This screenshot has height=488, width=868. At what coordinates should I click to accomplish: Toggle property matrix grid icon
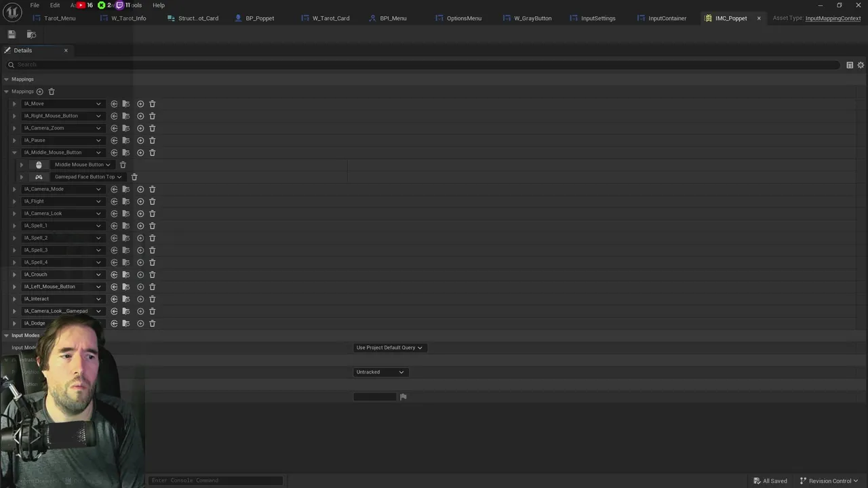[x=850, y=65]
